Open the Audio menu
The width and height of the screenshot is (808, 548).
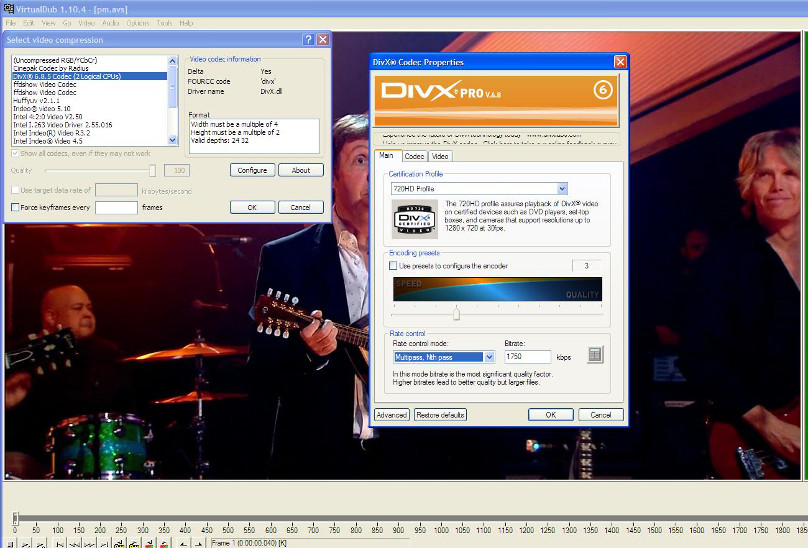click(x=110, y=23)
